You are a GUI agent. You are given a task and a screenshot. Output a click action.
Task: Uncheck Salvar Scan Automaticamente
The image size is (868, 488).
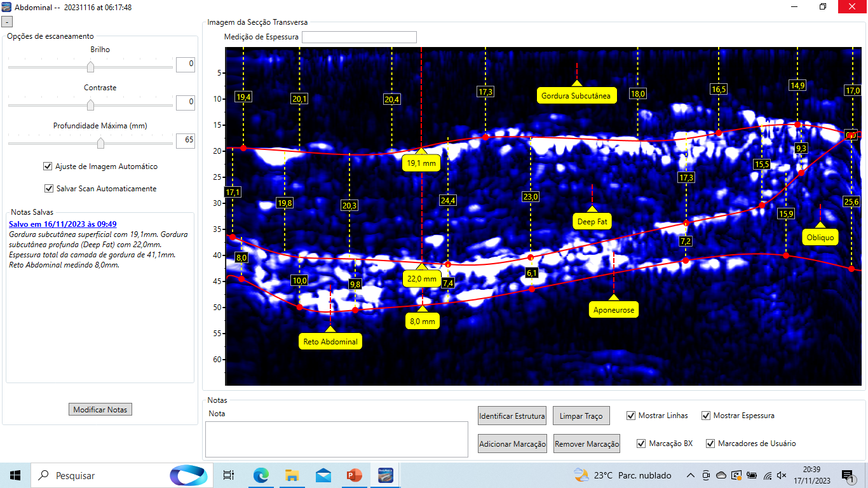coord(49,189)
